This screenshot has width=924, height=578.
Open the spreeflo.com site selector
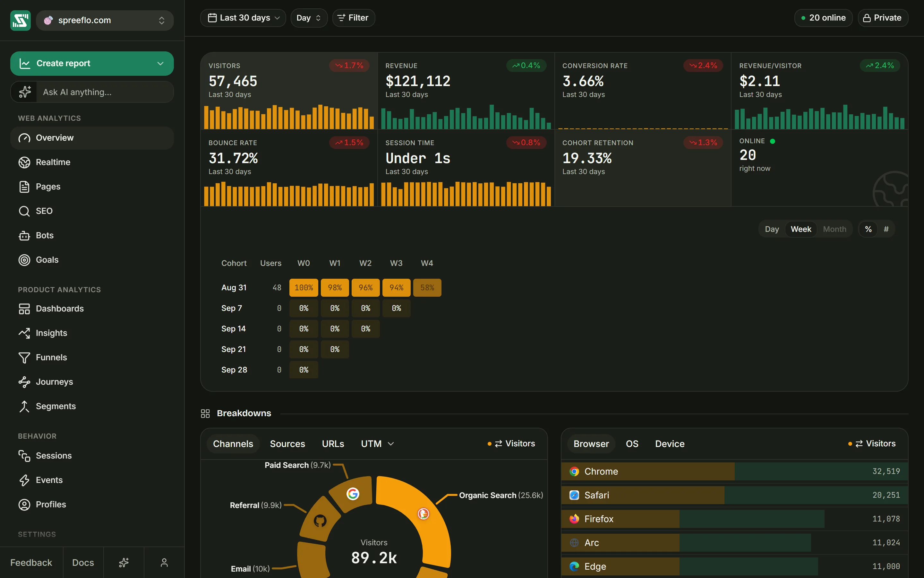[105, 20]
